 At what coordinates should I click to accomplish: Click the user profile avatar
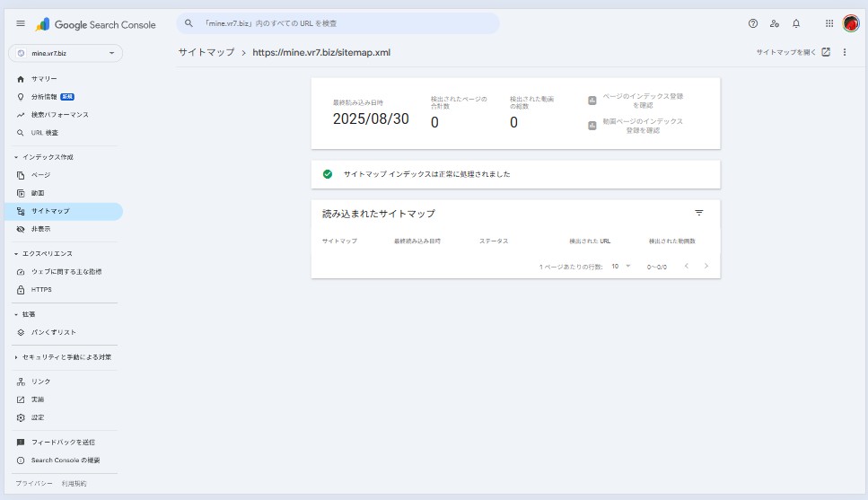tap(851, 23)
